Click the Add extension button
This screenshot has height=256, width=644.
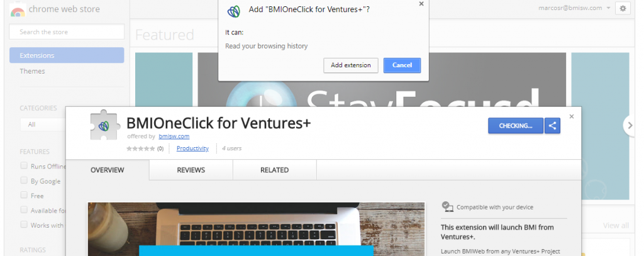click(x=351, y=65)
